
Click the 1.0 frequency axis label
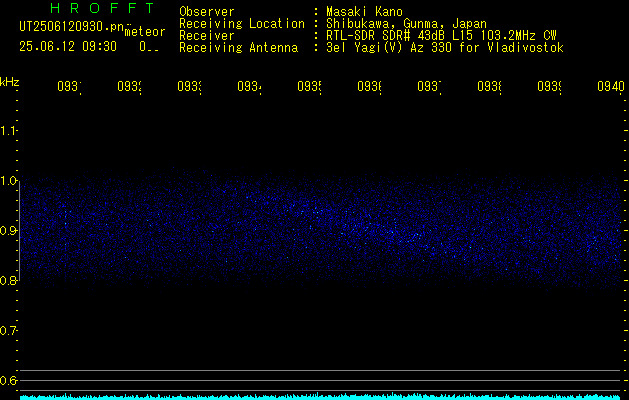pos(8,181)
